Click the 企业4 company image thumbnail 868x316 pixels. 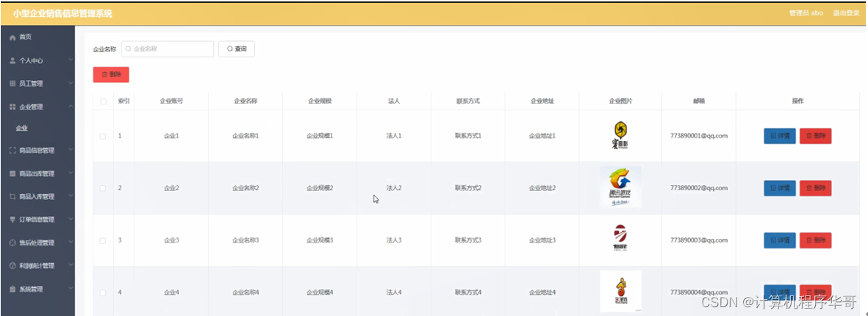pos(620,291)
